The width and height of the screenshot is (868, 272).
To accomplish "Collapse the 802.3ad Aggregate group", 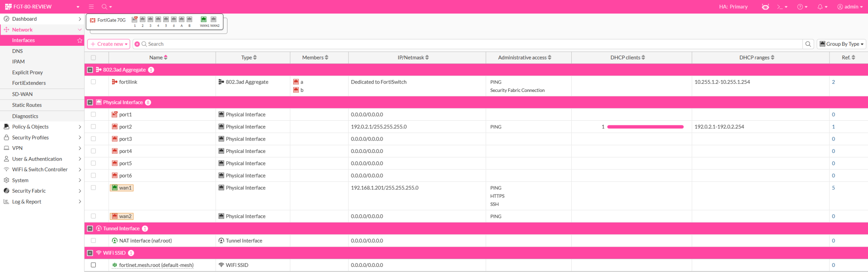I will [90, 70].
